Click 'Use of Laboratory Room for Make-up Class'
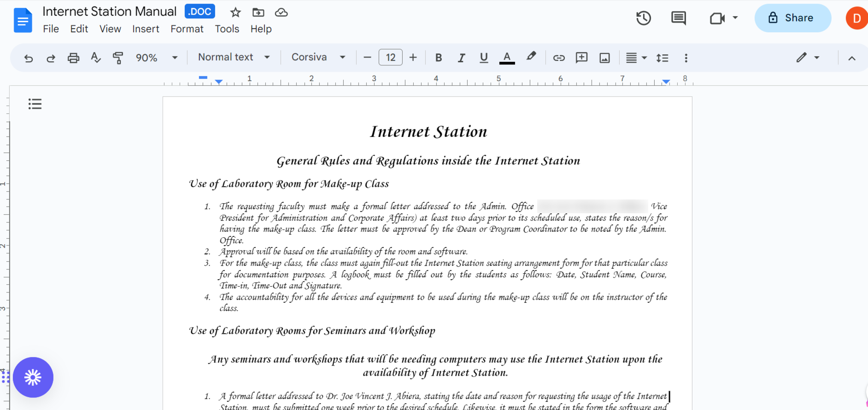Image resolution: width=868 pixels, height=410 pixels. [x=289, y=184]
